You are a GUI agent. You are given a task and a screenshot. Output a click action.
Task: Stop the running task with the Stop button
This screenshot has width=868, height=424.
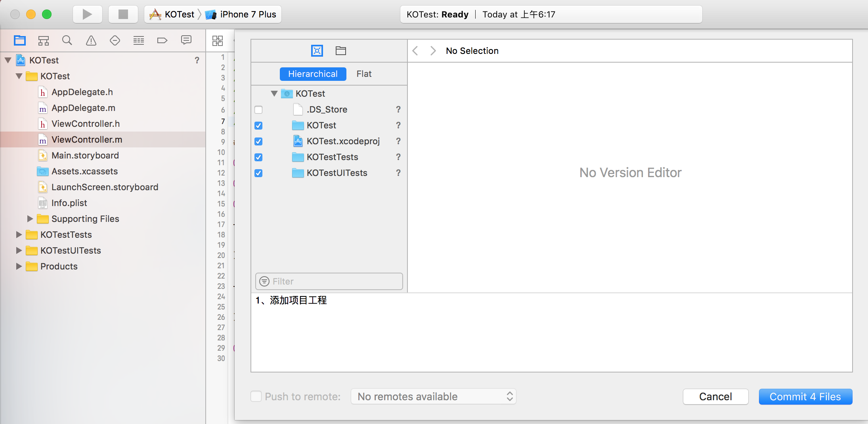pos(123,15)
